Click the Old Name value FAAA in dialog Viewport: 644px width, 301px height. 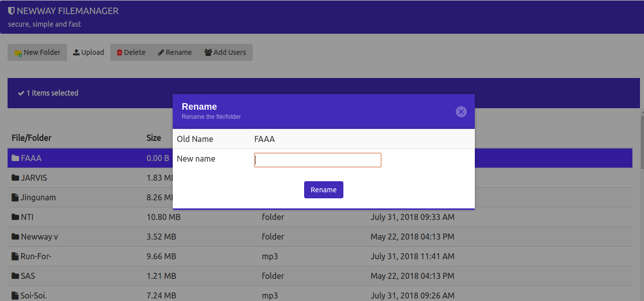click(264, 139)
